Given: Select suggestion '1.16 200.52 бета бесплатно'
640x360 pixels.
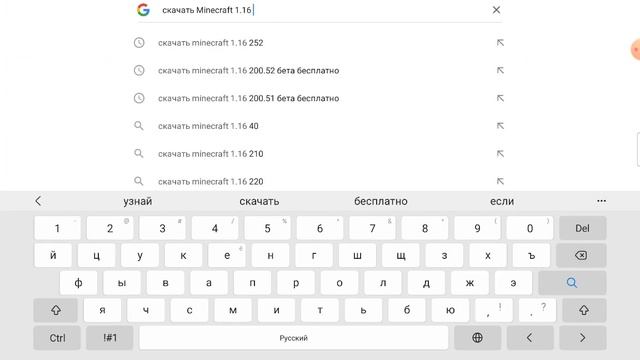Looking at the screenshot, I should coord(249,71).
